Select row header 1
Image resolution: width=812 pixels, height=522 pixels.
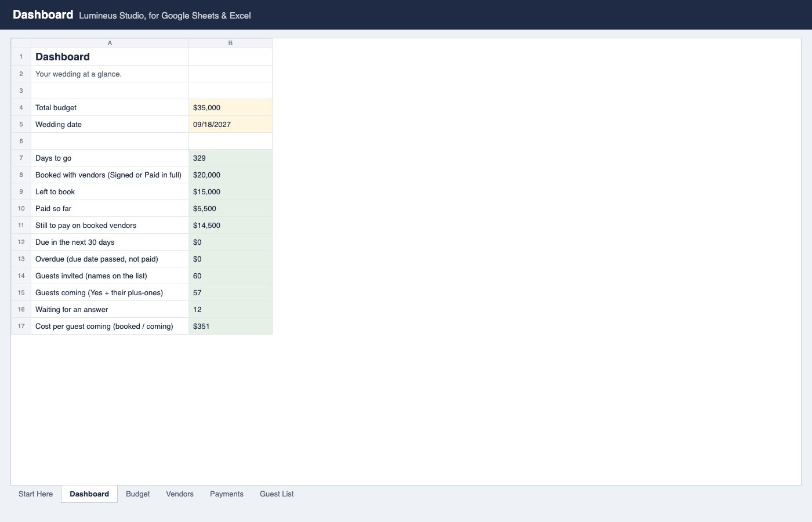[x=21, y=57]
